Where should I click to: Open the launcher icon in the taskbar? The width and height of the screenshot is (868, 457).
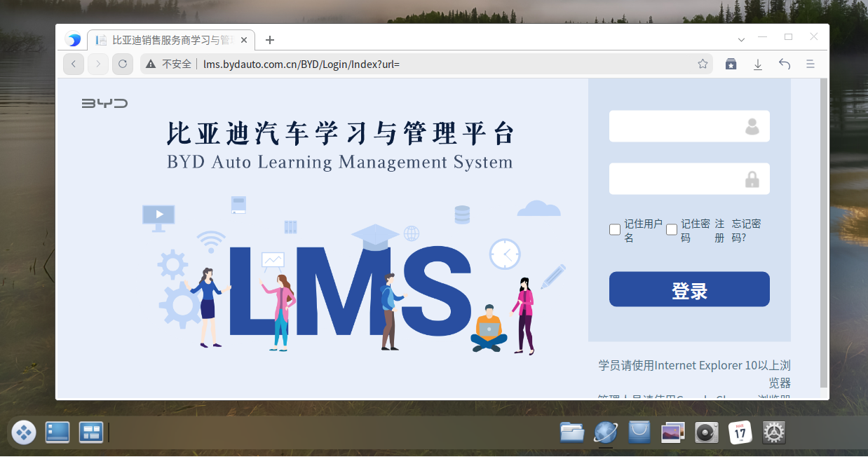24,432
